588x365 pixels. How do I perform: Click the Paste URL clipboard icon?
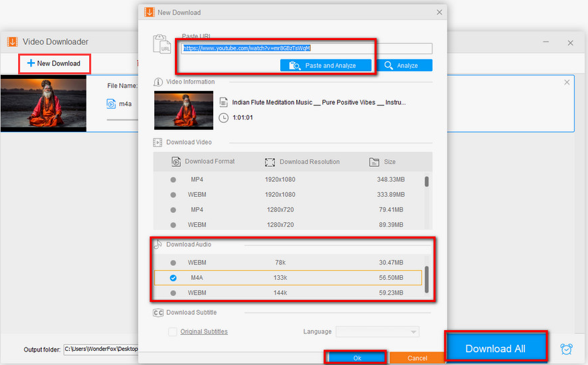pyautogui.click(x=162, y=44)
